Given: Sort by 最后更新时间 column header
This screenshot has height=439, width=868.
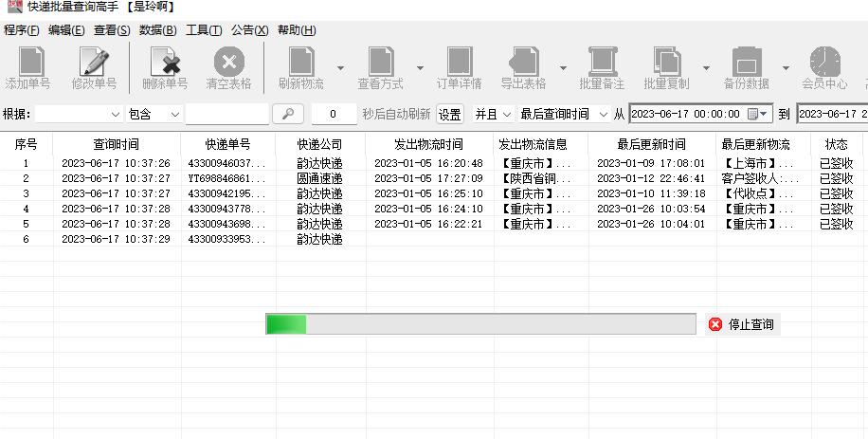Looking at the screenshot, I should click(x=652, y=144).
